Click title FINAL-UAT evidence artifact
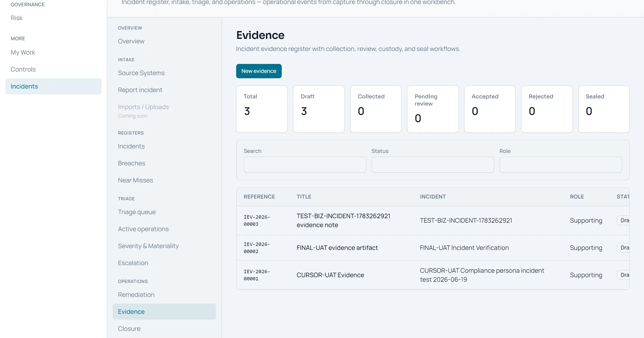The width and height of the screenshot is (644, 338). tap(337, 248)
